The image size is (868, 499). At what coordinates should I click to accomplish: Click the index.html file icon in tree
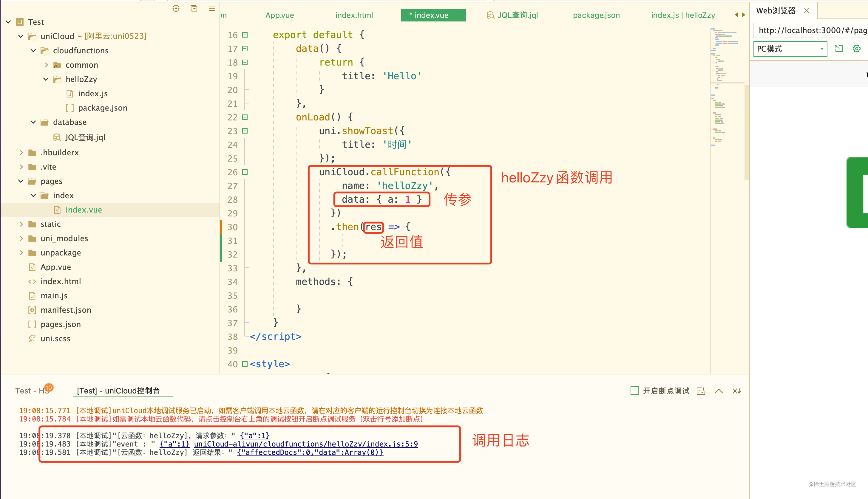click(x=32, y=281)
